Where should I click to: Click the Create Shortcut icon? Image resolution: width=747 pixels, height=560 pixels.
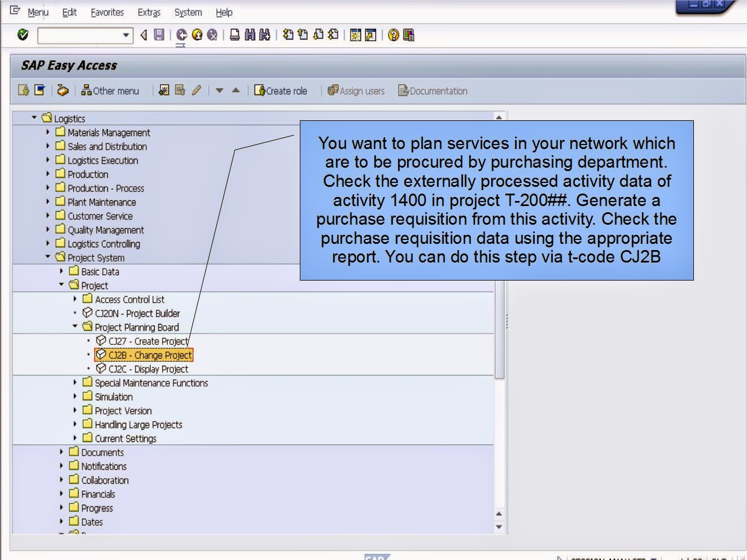coord(371,35)
